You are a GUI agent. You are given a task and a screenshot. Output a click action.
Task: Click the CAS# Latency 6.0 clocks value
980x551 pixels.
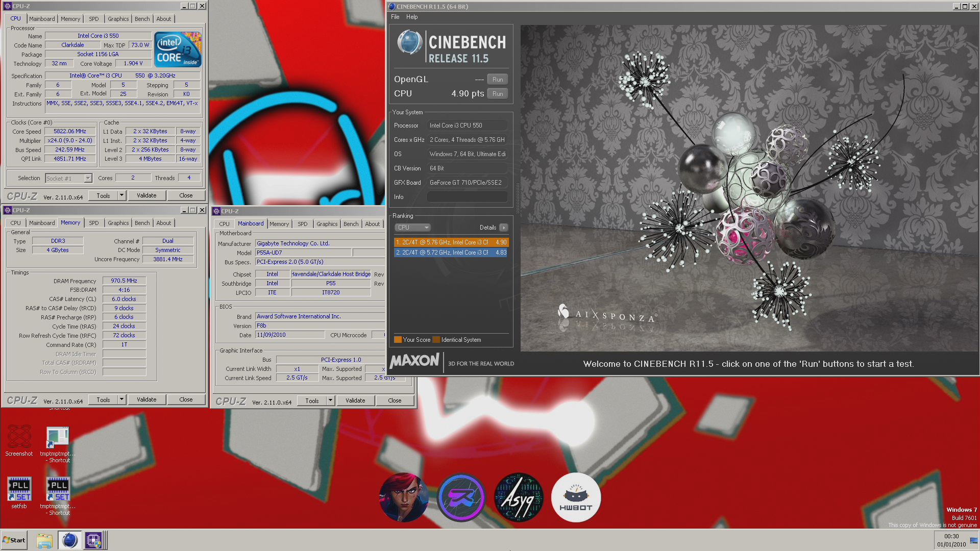pyautogui.click(x=124, y=299)
